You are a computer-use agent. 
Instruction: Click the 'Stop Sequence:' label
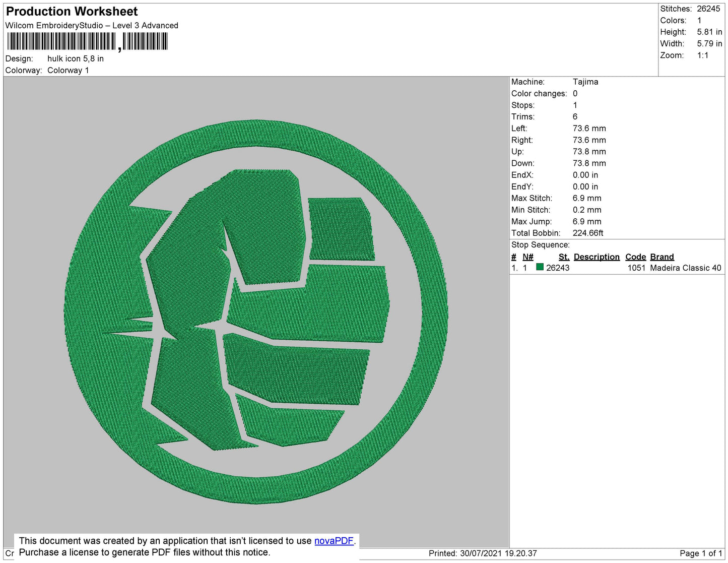coord(541,244)
